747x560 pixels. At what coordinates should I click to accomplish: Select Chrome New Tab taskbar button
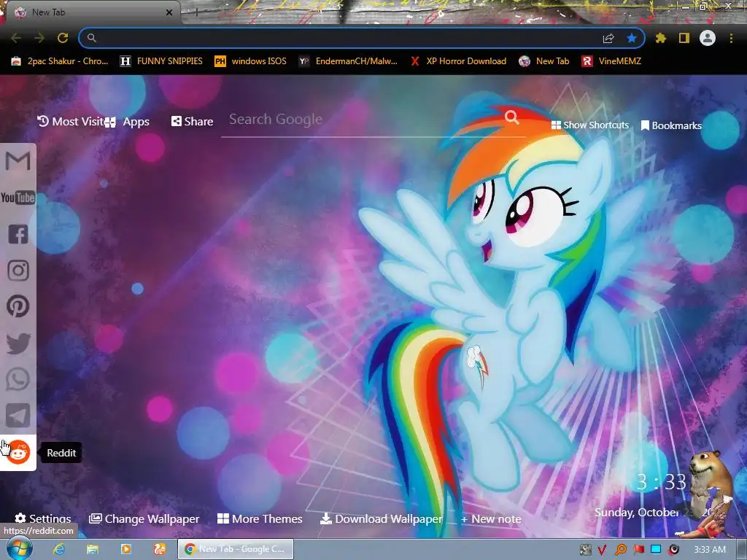236,549
